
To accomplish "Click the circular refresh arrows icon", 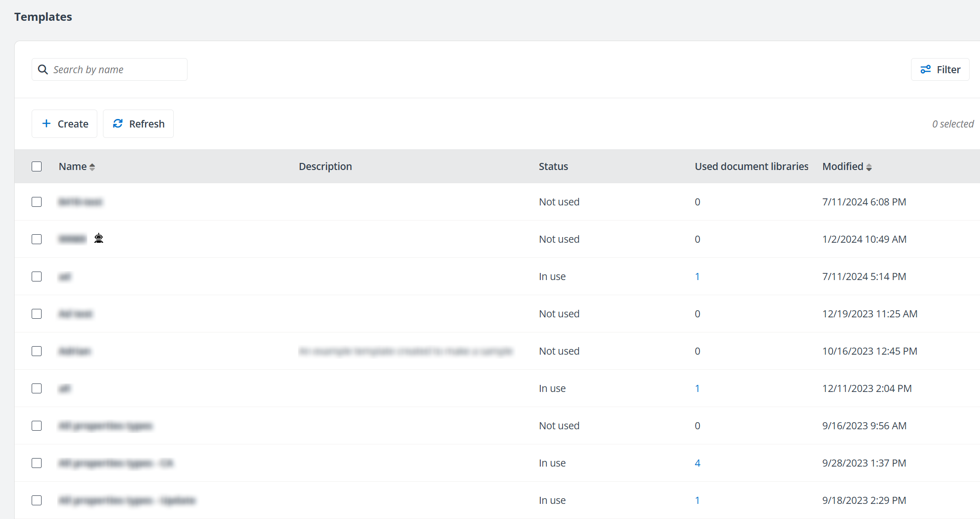I will (118, 123).
